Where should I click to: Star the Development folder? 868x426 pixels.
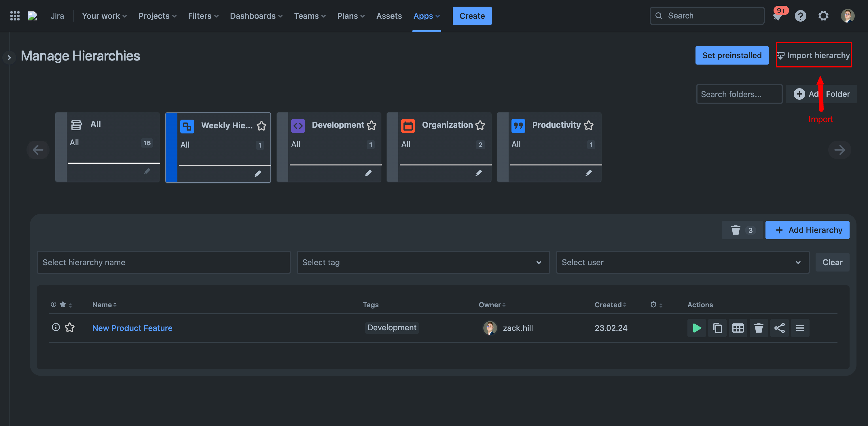[372, 125]
